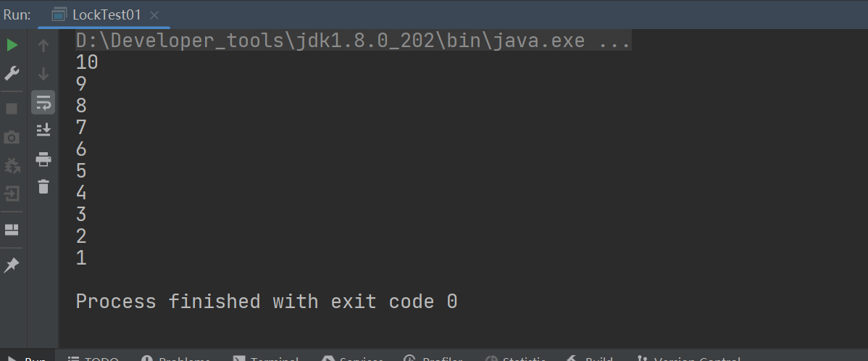Click the exit code 0 output line
The width and height of the screenshot is (868, 361).
(266, 302)
